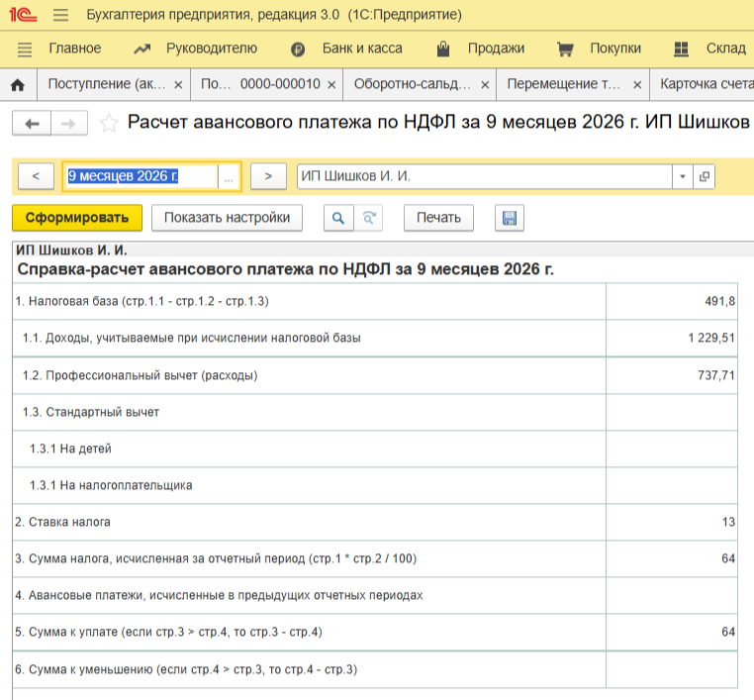Open the Руководителю section
Image resolution: width=754 pixels, height=700 pixels.
click(x=212, y=49)
